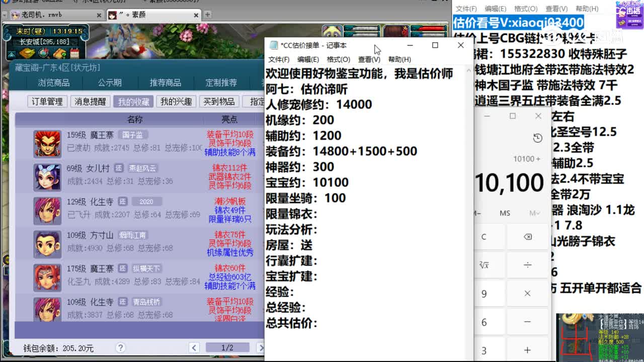Click the 国子监 tag on first row
Image resolution: width=644 pixels, height=362 pixels.
(133, 135)
